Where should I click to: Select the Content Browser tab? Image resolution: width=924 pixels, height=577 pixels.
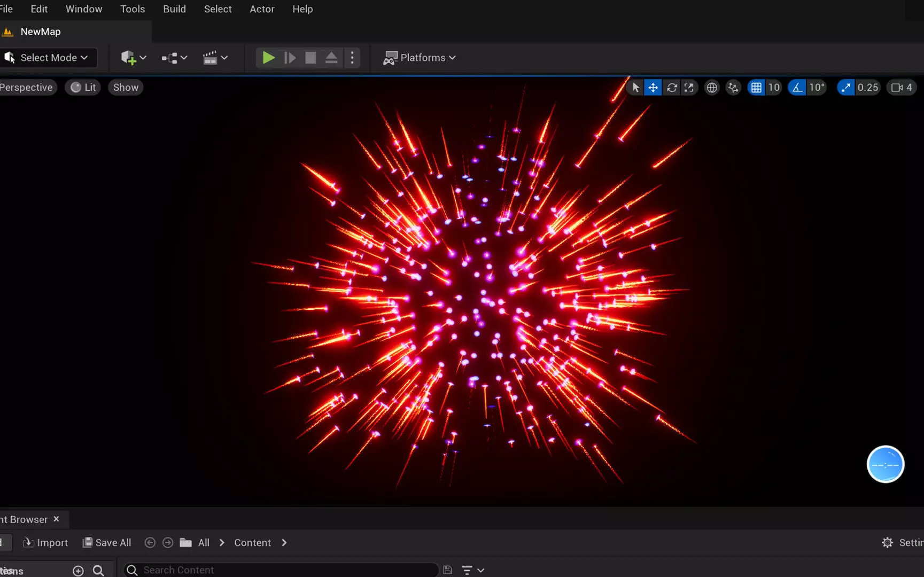[25, 519]
